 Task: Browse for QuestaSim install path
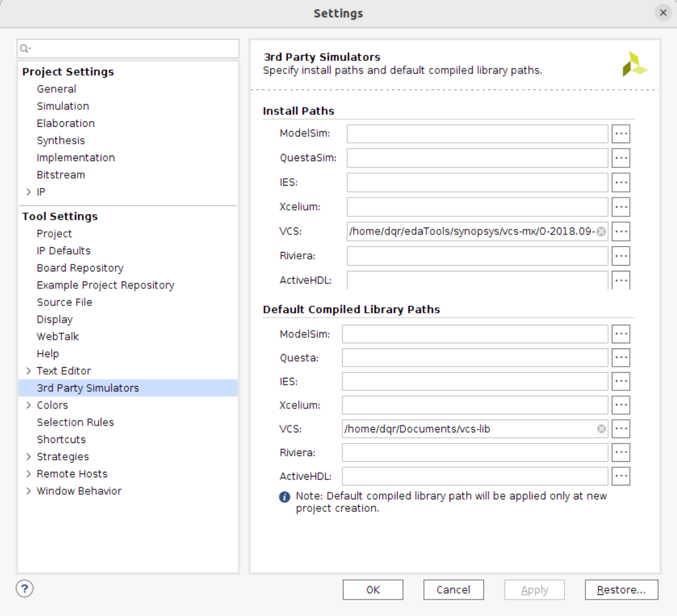[621, 158]
